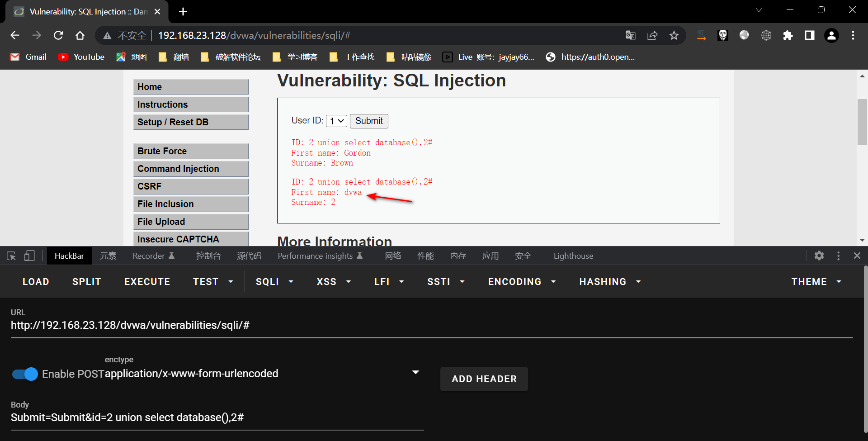The height and width of the screenshot is (441, 868).
Task: Click the DevTools inspect element icon
Action: click(11, 256)
